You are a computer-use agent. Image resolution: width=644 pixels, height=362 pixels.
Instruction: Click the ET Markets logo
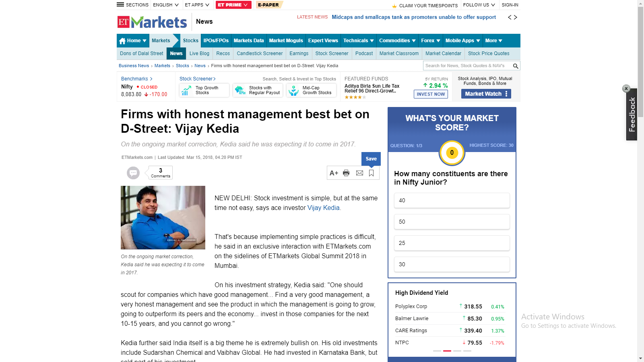(x=152, y=22)
